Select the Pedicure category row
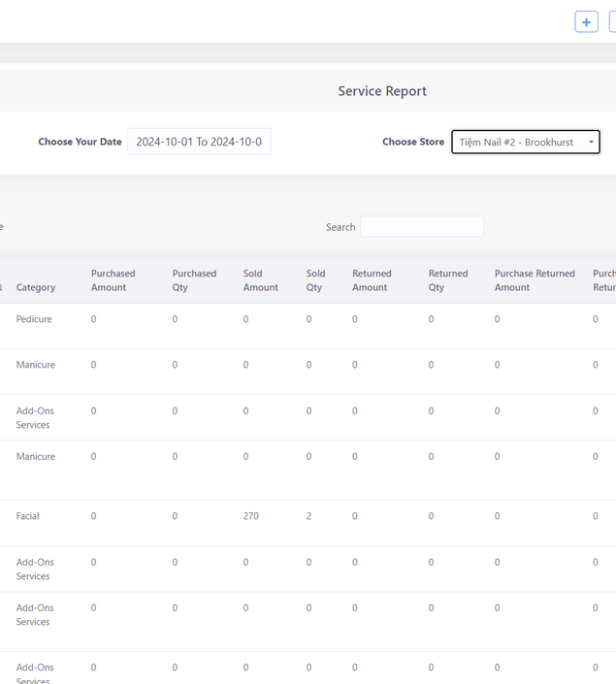 pyautogui.click(x=34, y=319)
